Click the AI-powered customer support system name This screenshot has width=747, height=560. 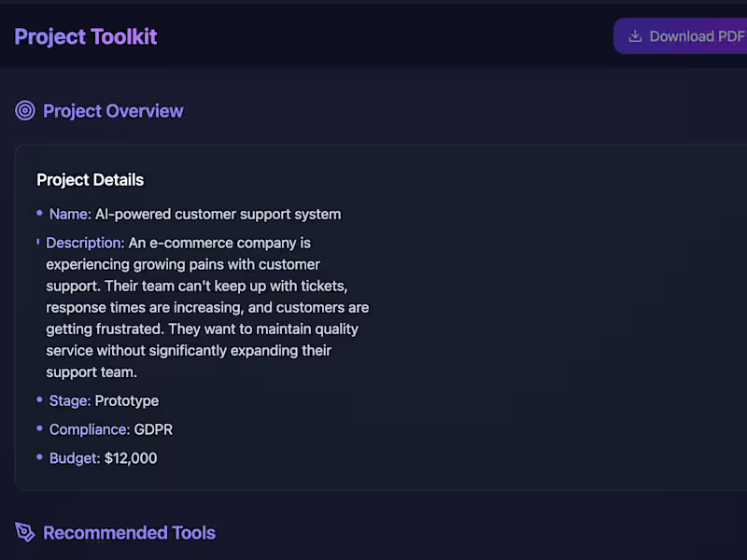pyautogui.click(x=218, y=214)
